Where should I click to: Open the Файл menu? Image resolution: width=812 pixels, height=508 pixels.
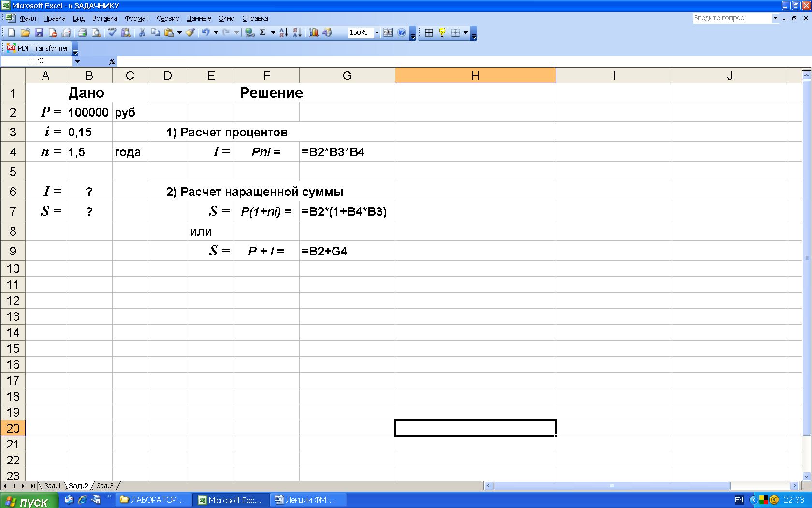28,18
